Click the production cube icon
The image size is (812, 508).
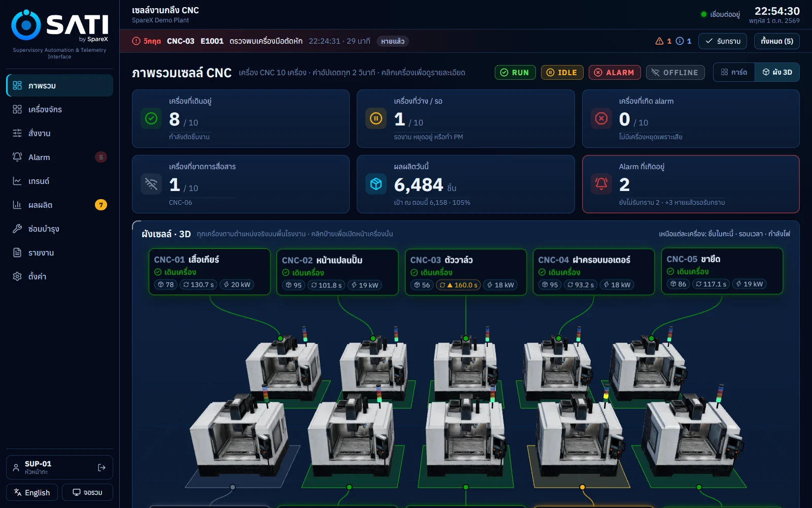(x=376, y=184)
